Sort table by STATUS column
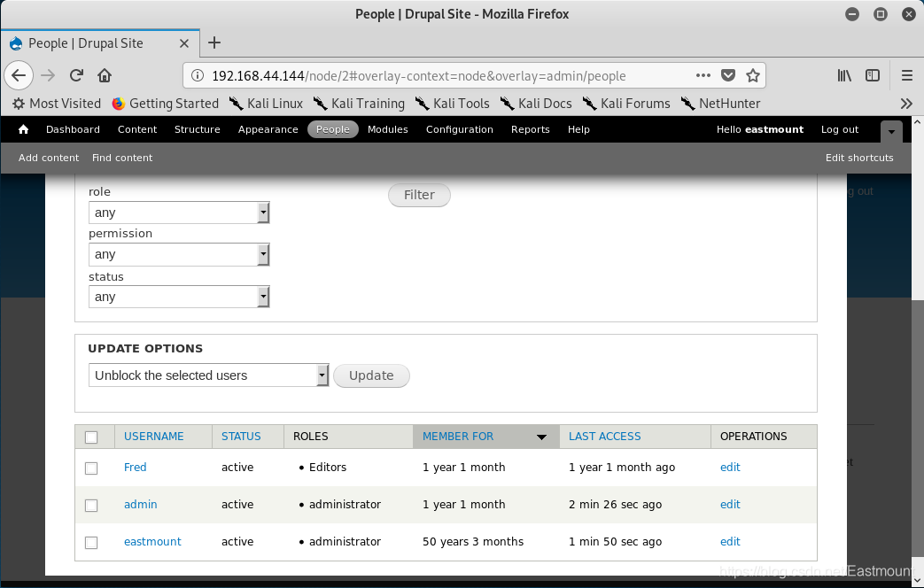The width and height of the screenshot is (924, 588). [x=241, y=437]
